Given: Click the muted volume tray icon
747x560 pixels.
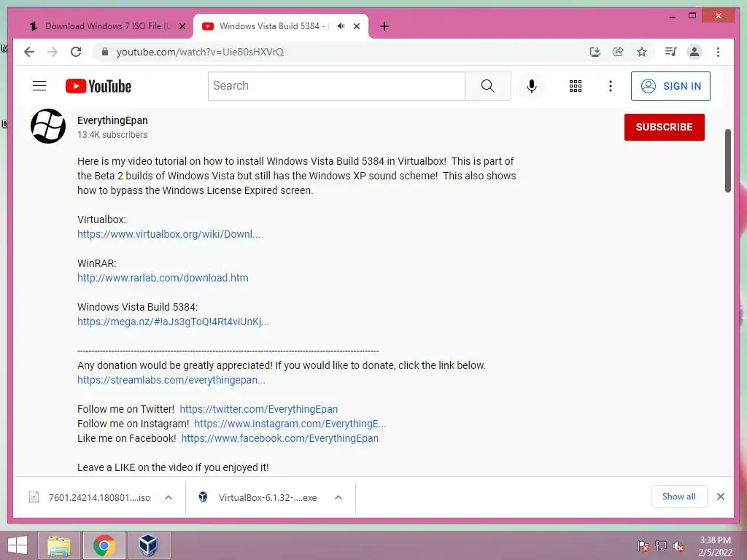Looking at the screenshot, I should (678, 545).
